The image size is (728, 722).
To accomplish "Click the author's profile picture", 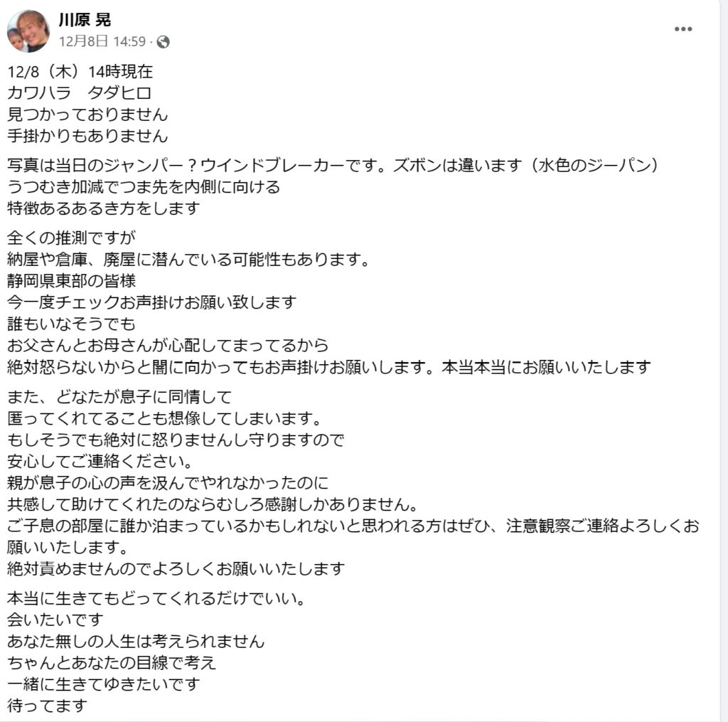I will coord(28,31).
